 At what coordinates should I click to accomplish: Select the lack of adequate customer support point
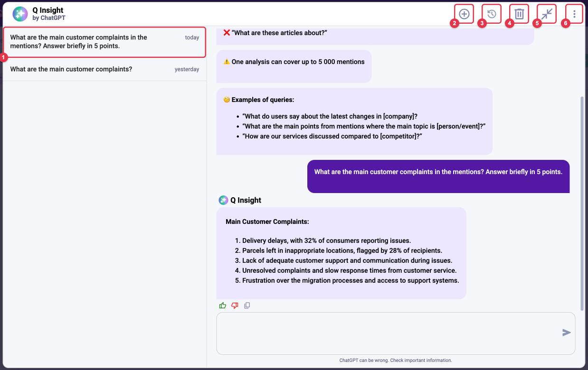click(x=347, y=260)
